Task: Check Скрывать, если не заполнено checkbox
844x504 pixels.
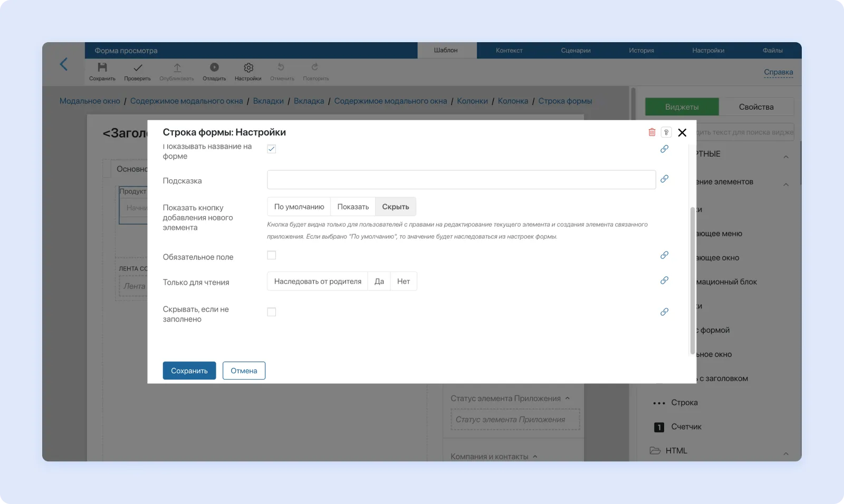Action: [272, 312]
